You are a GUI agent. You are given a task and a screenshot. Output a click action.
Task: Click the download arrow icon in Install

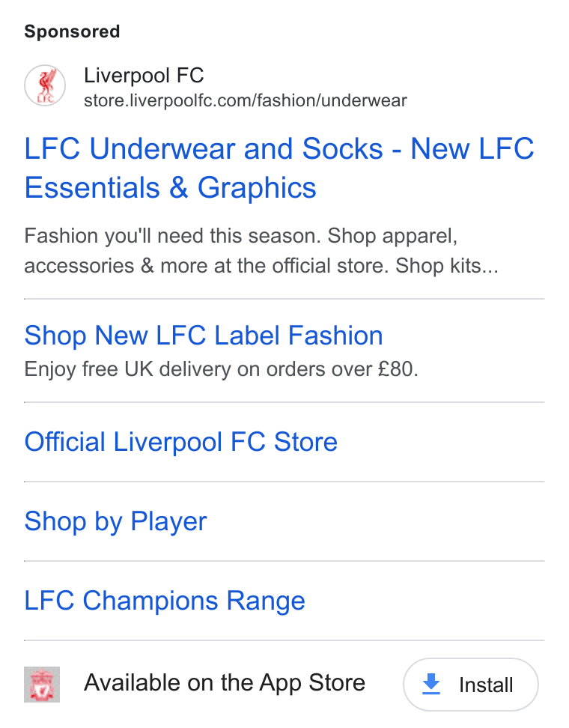(431, 685)
